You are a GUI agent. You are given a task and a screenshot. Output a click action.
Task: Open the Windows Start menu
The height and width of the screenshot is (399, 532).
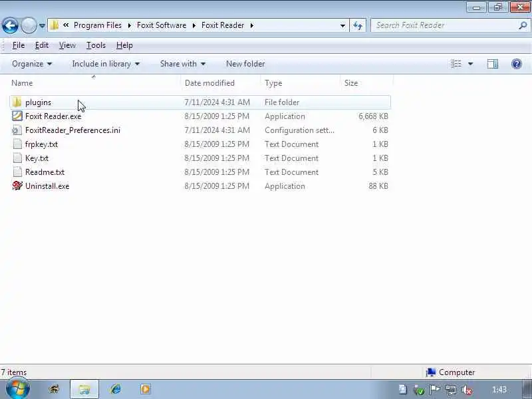pyautogui.click(x=18, y=389)
